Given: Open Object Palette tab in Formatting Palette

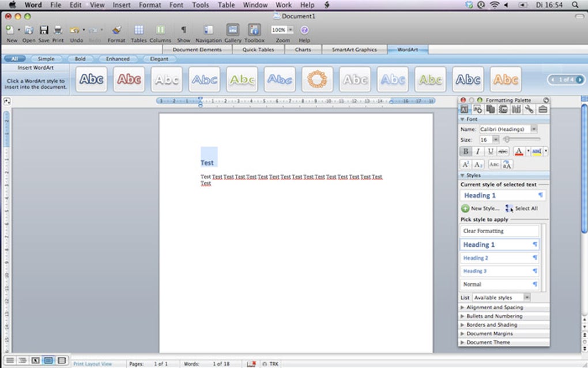Looking at the screenshot, I should point(477,109).
